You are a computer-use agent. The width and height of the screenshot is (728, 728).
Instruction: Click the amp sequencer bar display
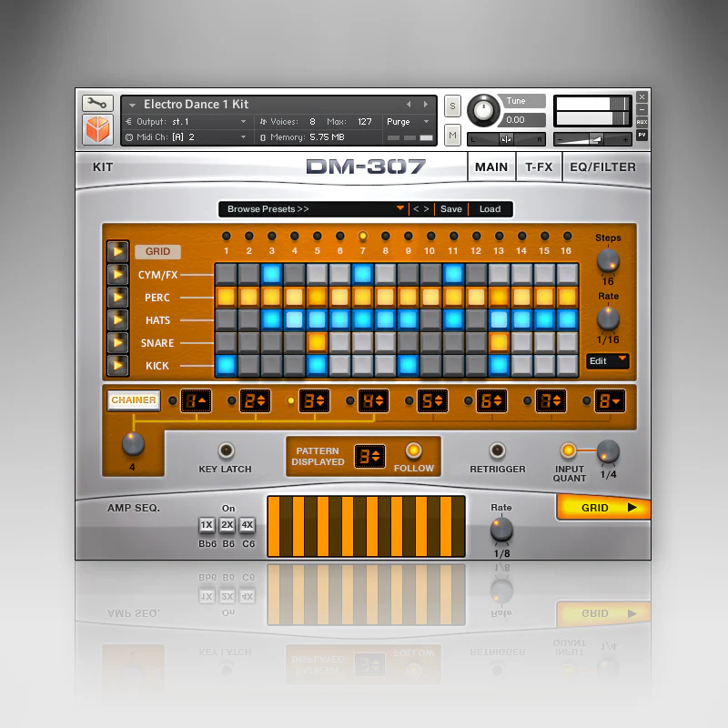[367, 526]
